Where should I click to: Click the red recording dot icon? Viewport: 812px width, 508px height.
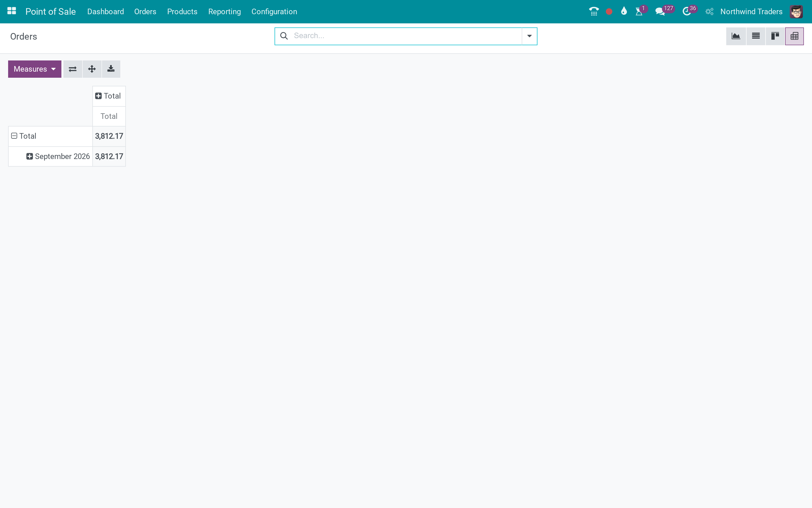609,12
